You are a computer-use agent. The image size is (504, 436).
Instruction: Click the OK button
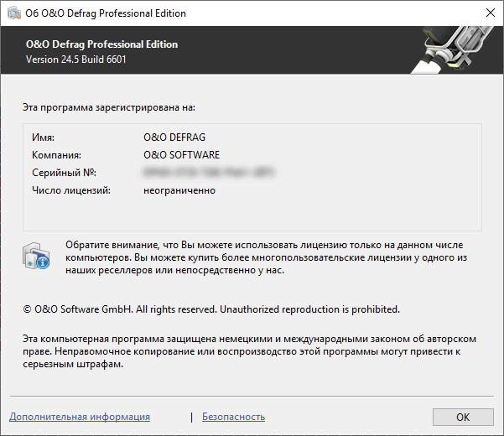(x=463, y=417)
